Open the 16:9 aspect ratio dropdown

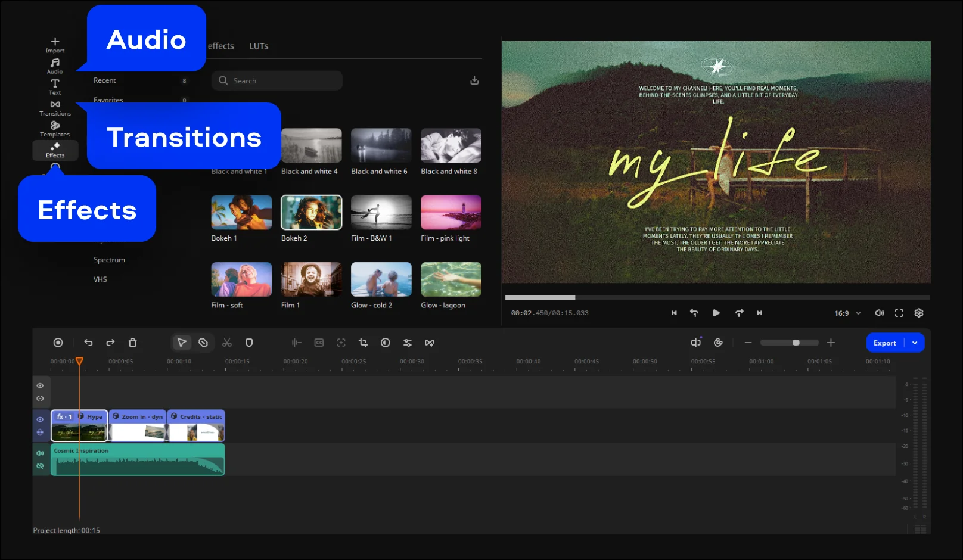pyautogui.click(x=847, y=313)
